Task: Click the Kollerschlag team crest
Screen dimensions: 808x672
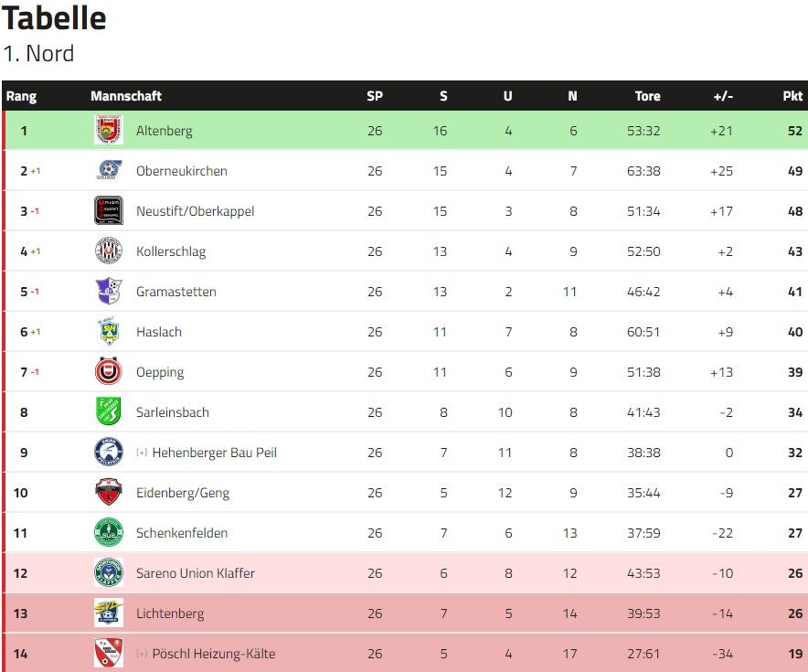Action: [x=109, y=251]
